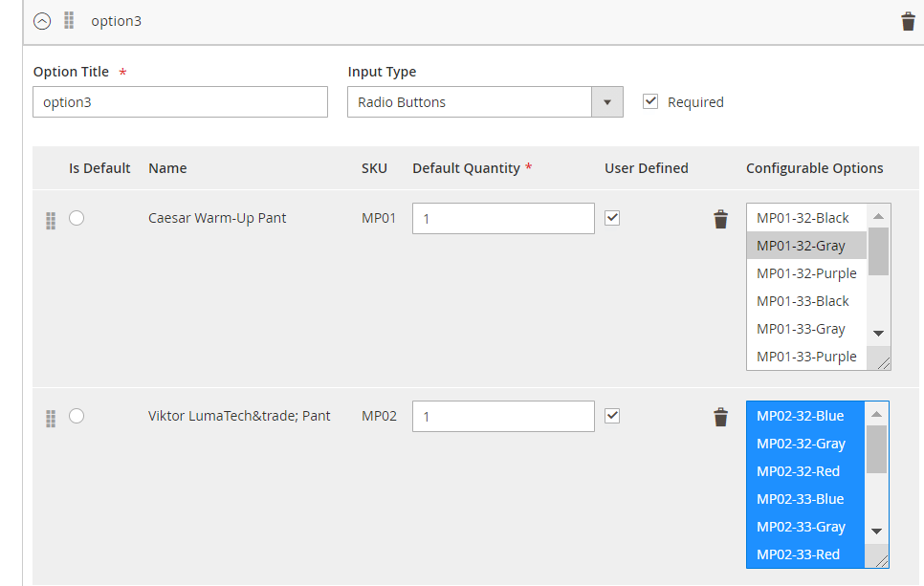Remove Caesar Warm-Up Pant row with trash icon

tap(720, 220)
